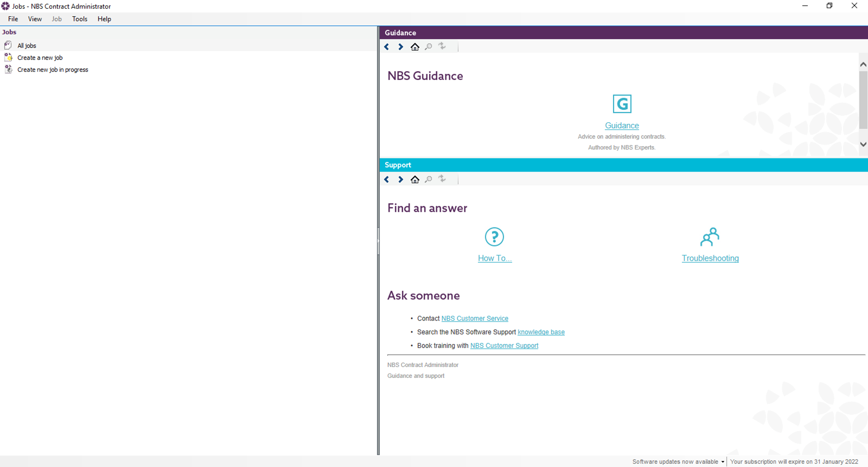Viewport: 868px width, 467px height.
Task: Click the Troubleshooting people icon
Action: coord(710,237)
